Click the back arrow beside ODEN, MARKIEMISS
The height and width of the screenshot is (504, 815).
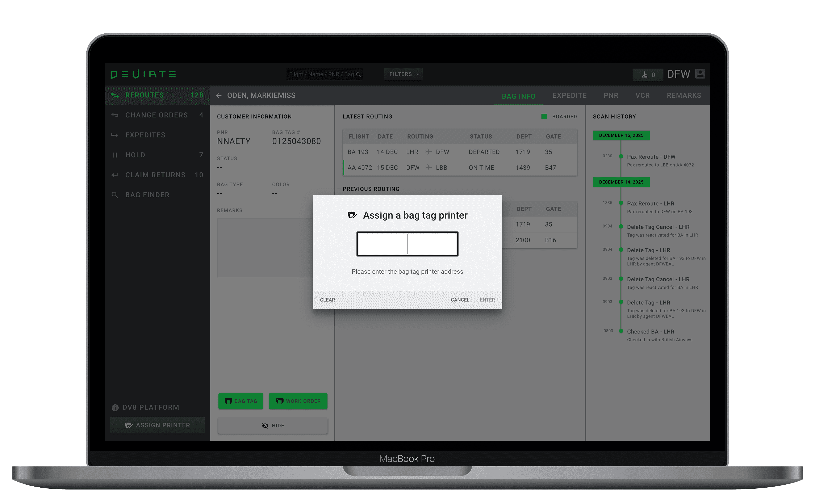click(219, 95)
